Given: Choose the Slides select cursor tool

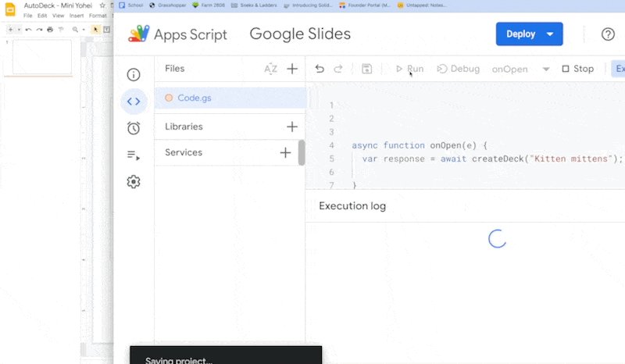Looking at the screenshot, I should click(95, 29).
